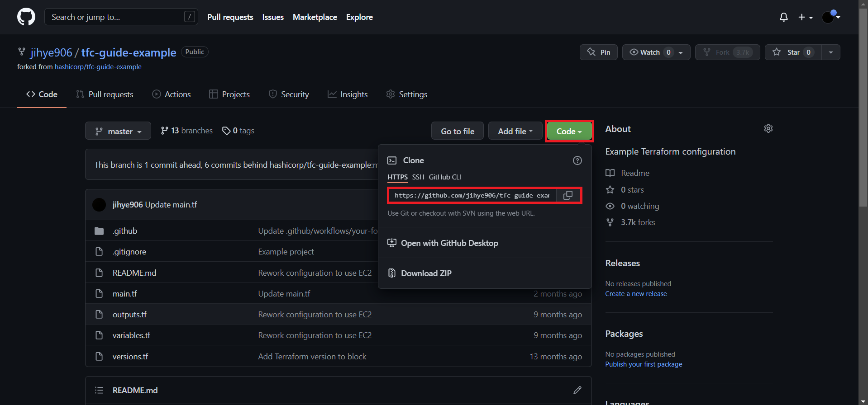Switch to the Code tab
Viewport: 868px width, 405px height.
[x=42, y=94]
